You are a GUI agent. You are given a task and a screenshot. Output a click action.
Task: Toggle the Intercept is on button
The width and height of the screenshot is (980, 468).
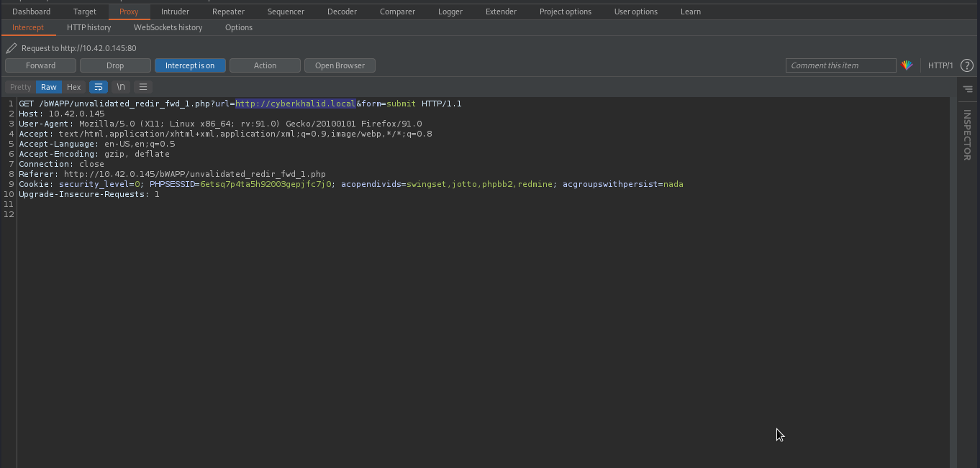(x=190, y=65)
